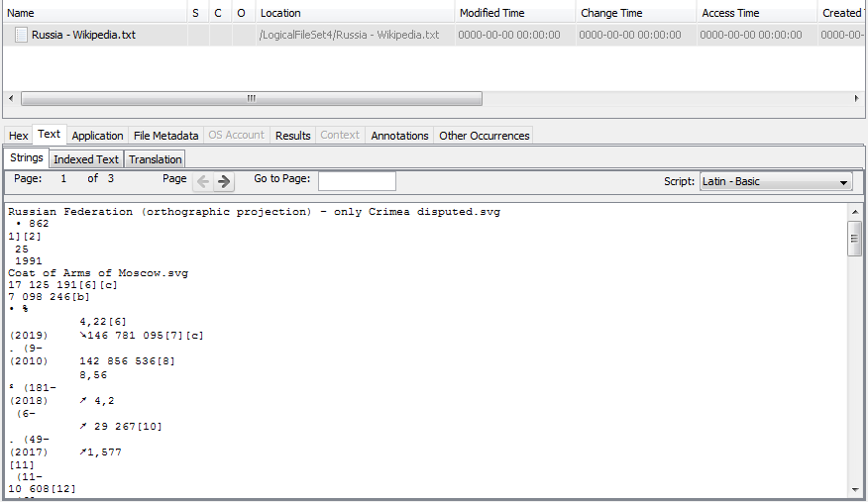Open the Script Latin - Basic dropdown

775,182
